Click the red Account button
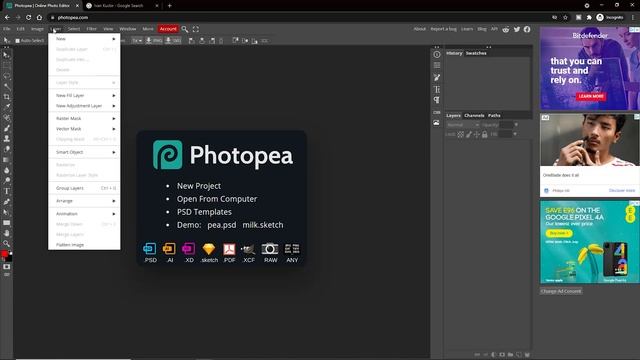This screenshot has width=640, height=360. coord(168,29)
